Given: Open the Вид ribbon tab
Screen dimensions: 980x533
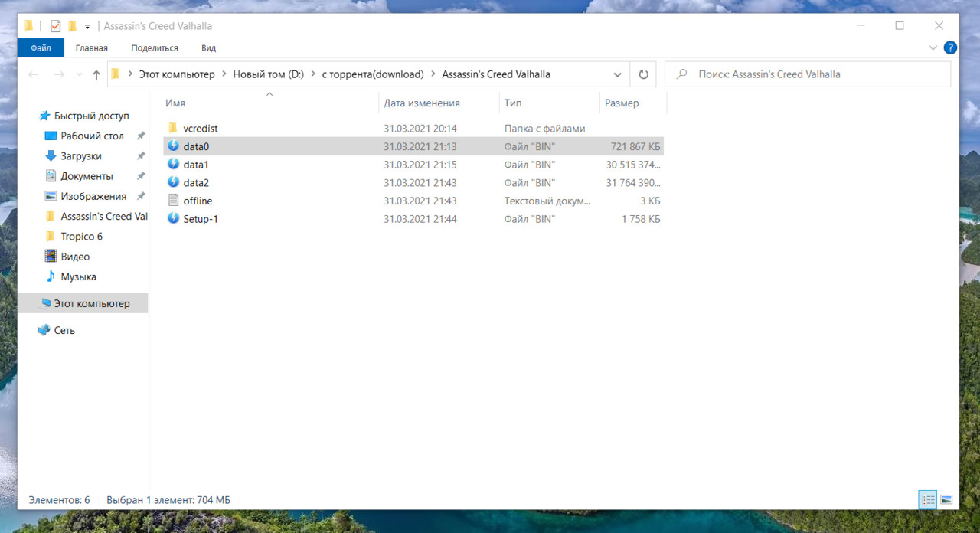Looking at the screenshot, I should tap(209, 47).
